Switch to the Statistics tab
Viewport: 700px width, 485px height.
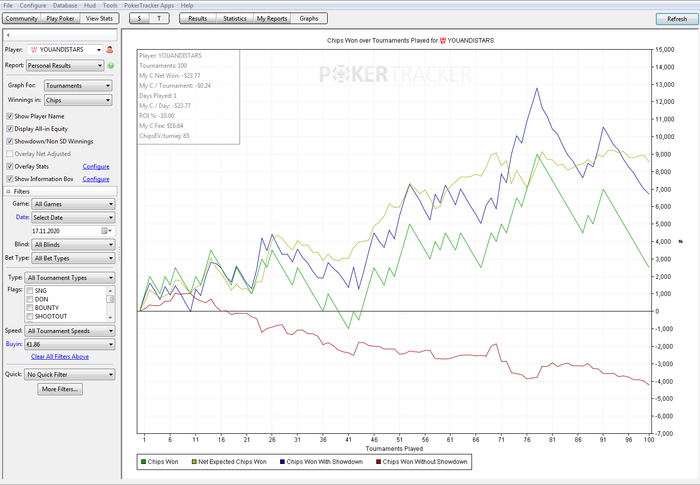tap(235, 19)
